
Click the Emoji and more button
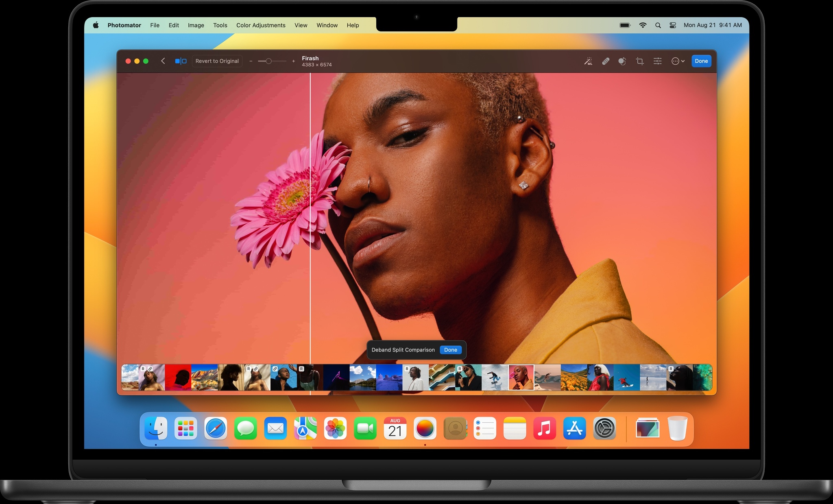point(678,61)
